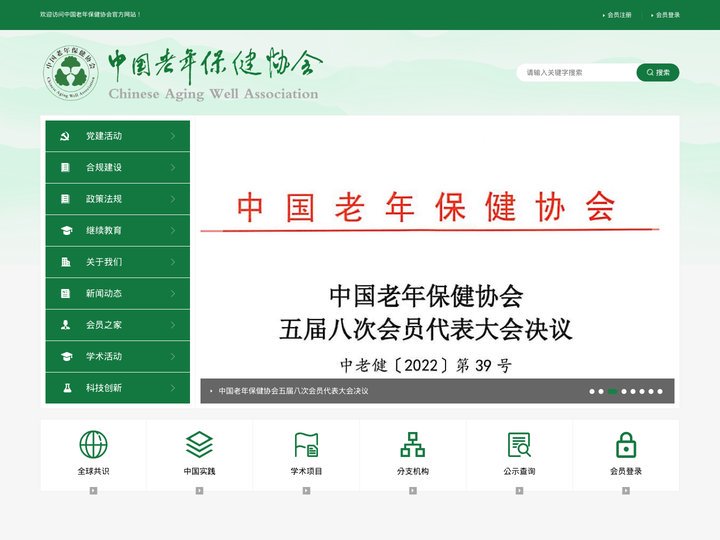Open the globe icon for 全球共识
The height and width of the screenshot is (540, 720).
(93, 444)
